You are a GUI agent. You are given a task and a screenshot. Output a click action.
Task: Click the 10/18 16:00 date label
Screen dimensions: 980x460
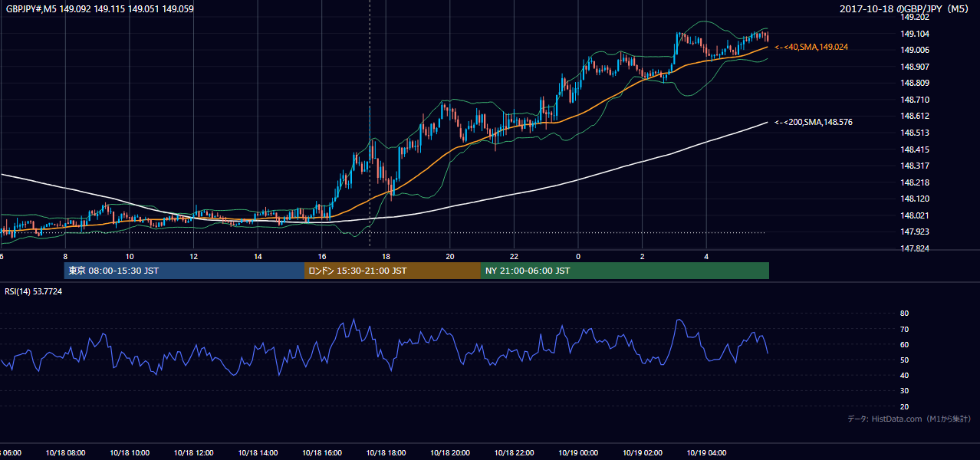322,452
